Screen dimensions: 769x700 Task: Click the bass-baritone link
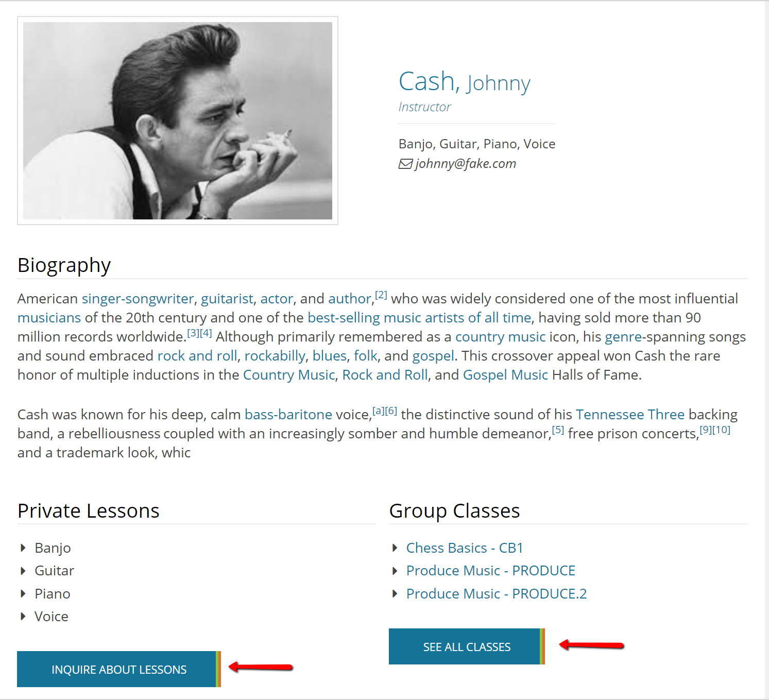pyautogui.click(x=288, y=415)
